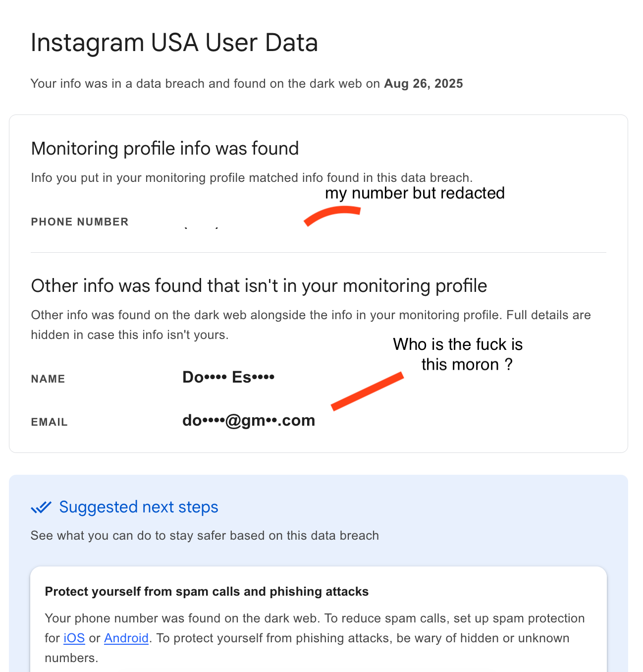Click the breach date 'Aug 26, 2025'
The width and height of the screenshot is (643, 672).
(423, 84)
